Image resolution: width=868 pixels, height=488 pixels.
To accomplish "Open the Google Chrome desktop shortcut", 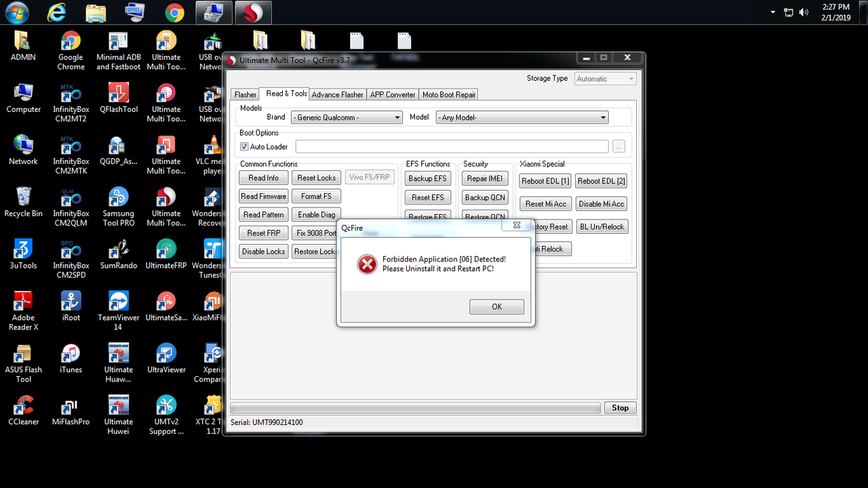I will (71, 51).
